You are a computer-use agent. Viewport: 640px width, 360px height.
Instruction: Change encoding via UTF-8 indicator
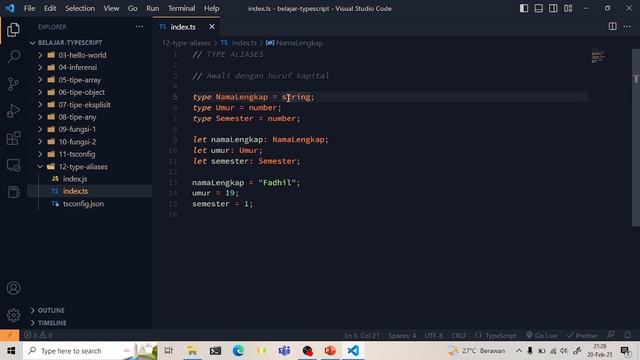click(x=433, y=335)
